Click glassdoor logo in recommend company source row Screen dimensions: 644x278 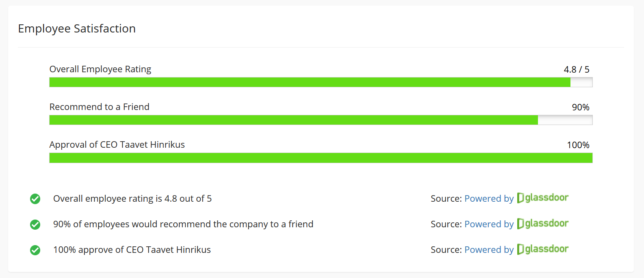(x=542, y=223)
